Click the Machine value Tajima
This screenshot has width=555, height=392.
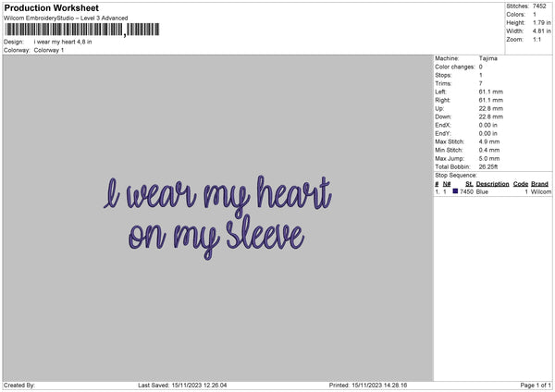[488, 58]
